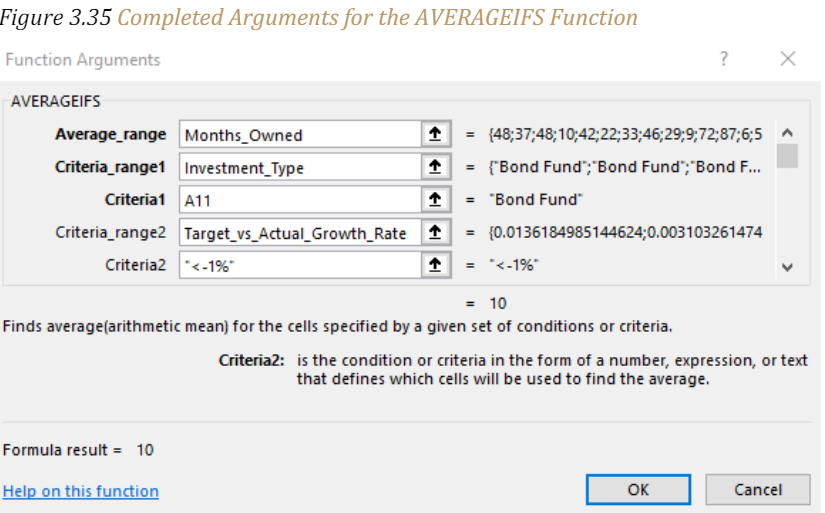Viewport: 825px width, 513px height.
Task: Click the Months_Owned Average_range field
Action: (300, 135)
